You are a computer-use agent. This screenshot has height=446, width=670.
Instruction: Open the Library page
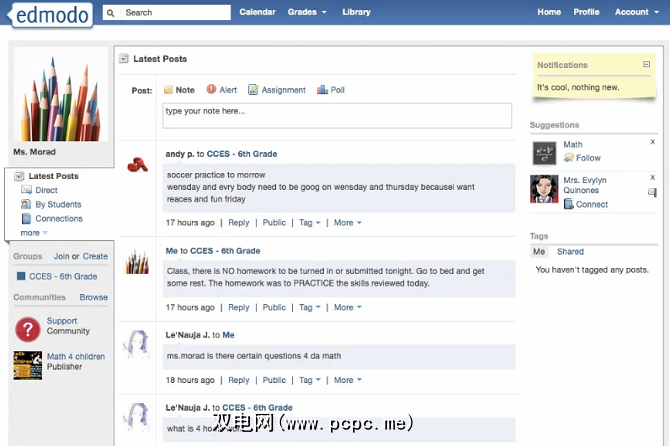[356, 12]
